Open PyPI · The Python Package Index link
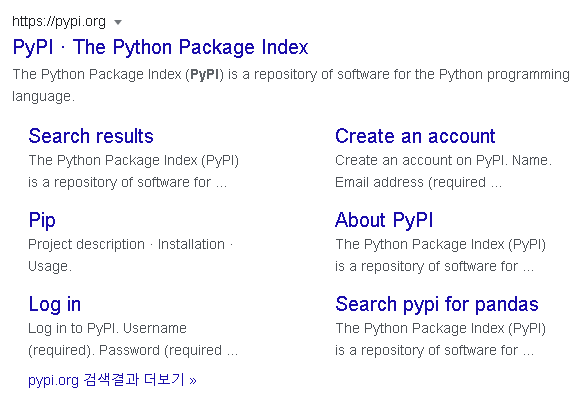This screenshot has width=577, height=402. pos(160,47)
